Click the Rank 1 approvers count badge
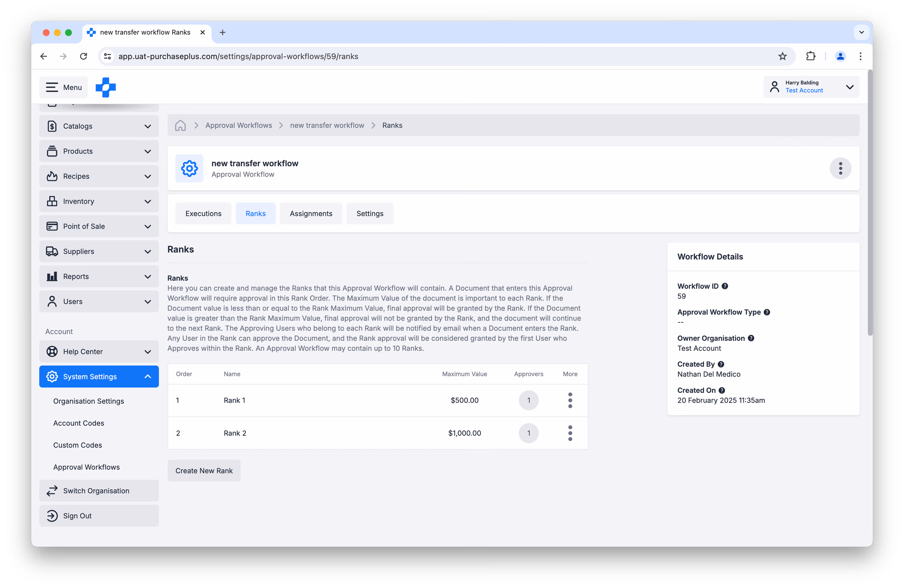This screenshot has width=904, height=588. tap(529, 400)
